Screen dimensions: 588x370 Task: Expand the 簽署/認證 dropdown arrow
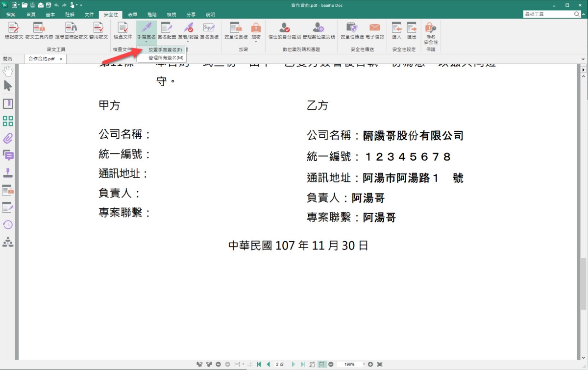pyautogui.click(x=188, y=42)
